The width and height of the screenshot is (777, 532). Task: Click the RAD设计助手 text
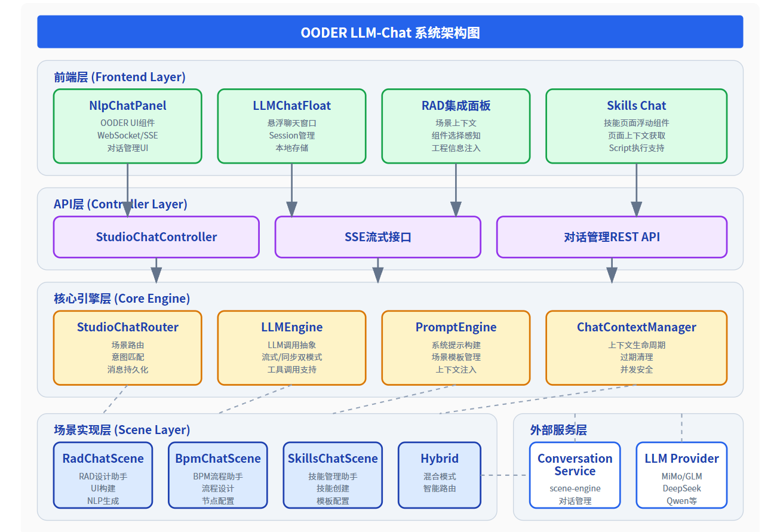click(103, 476)
